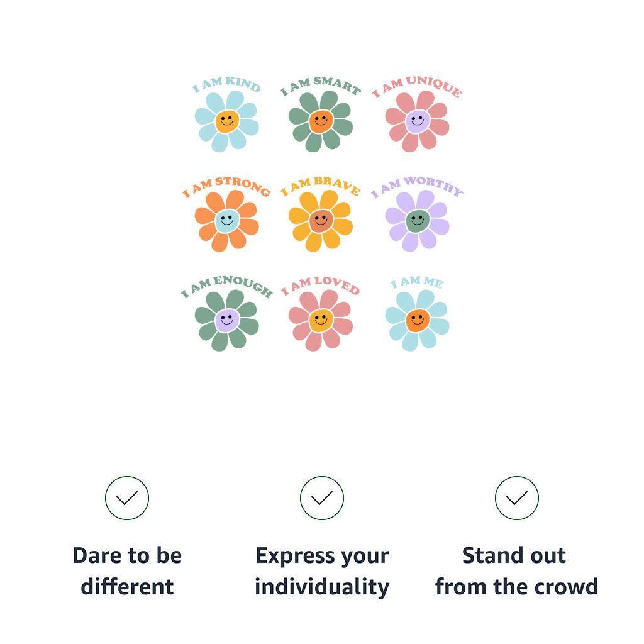Viewport: 644px width, 644px height.
Task: Click the purple "I AM WORTHY" flower
Action: [417, 221]
